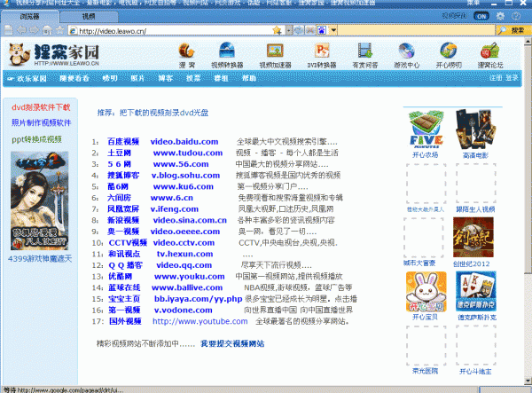Switch to the 视频 tab
The height and width of the screenshot is (393, 532).
(x=89, y=16)
